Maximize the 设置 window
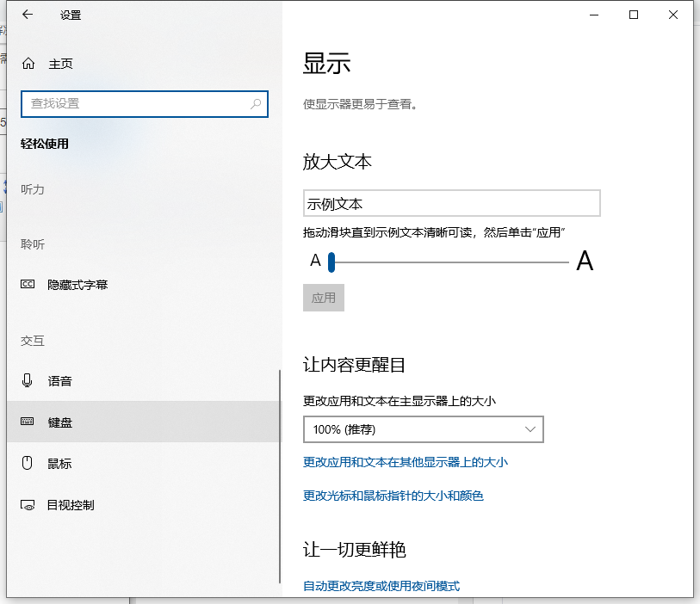 (634, 15)
